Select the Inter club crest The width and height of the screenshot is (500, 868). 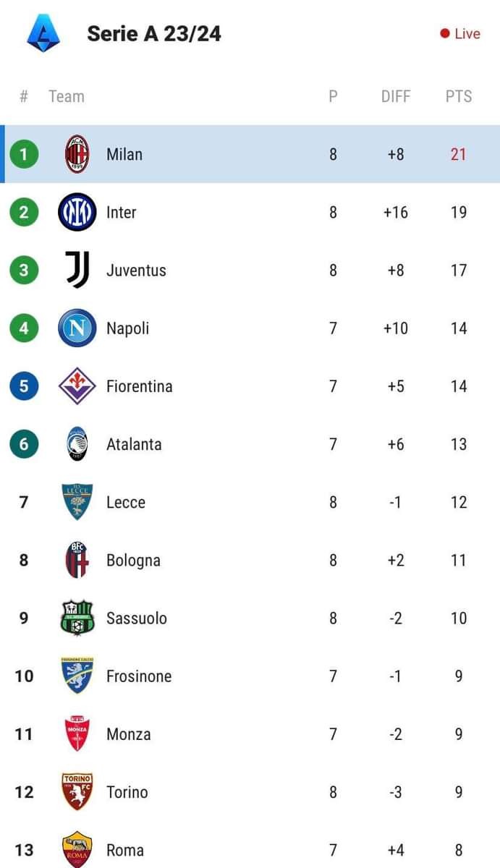pyautogui.click(x=77, y=212)
